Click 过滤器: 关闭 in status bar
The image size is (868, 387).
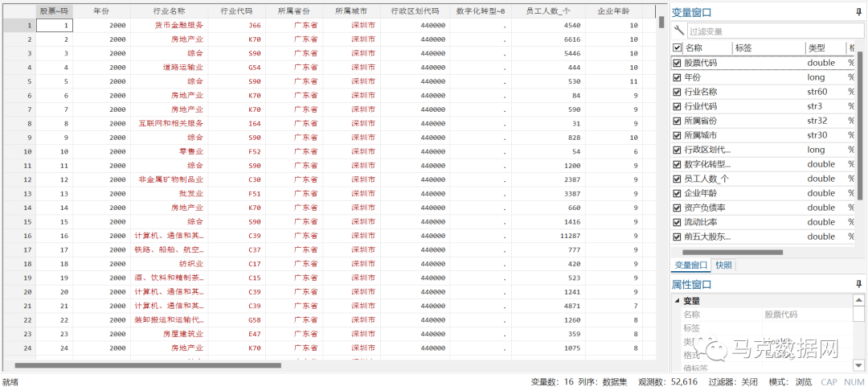pyautogui.click(x=733, y=381)
